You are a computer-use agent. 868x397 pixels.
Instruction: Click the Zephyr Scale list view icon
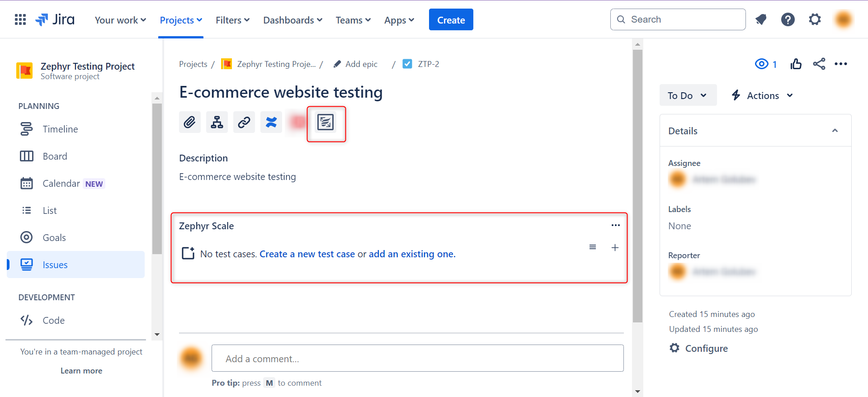click(x=593, y=247)
